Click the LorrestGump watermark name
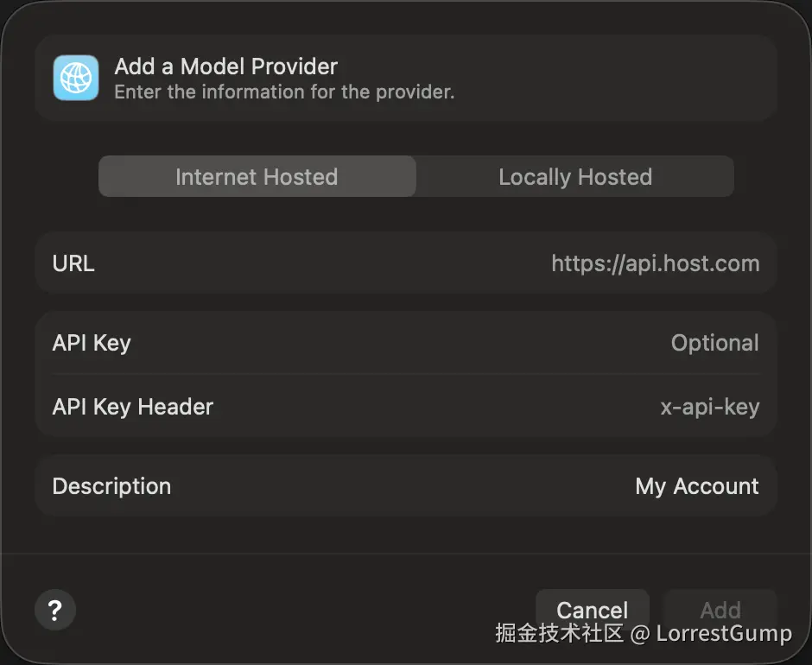Screen dimensions: 812x665 click(x=724, y=634)
